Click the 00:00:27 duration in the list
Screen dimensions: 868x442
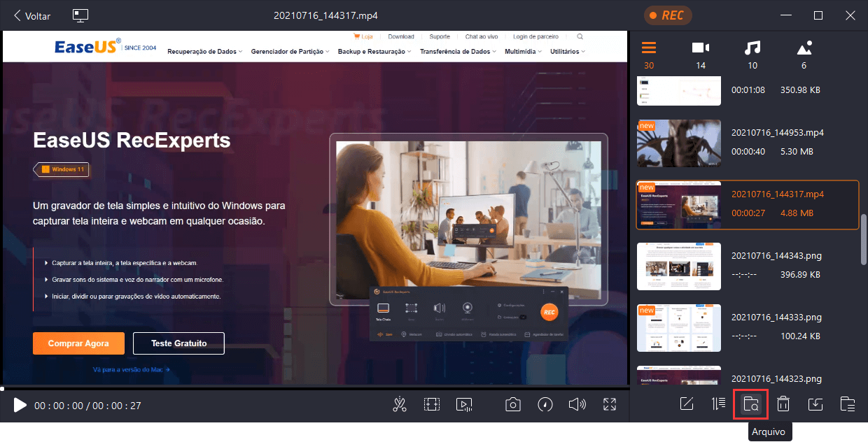(x=748, y=213)
